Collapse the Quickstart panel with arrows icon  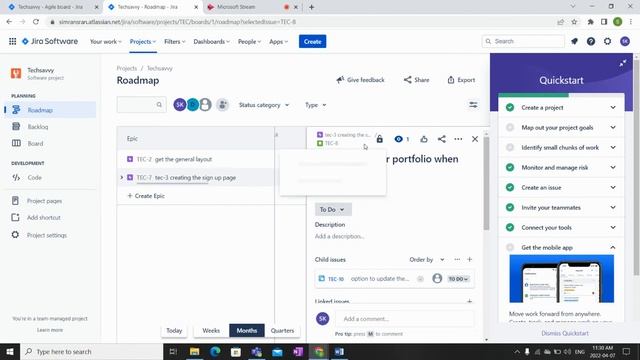pos(623,63)
